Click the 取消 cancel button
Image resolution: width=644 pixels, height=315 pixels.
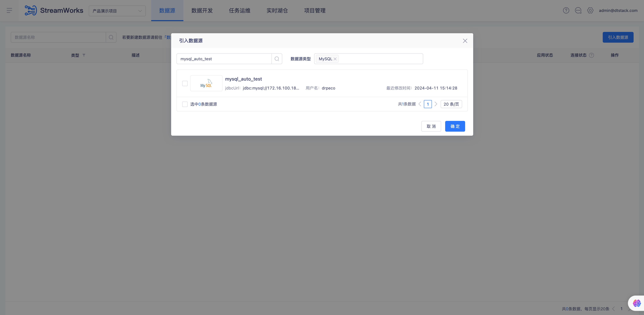click(x=431, y=126)
